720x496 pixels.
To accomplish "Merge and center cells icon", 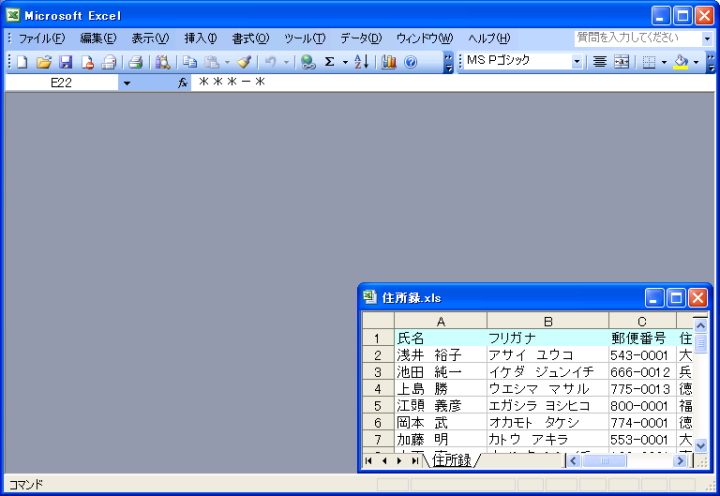I will tap(621, 62).
